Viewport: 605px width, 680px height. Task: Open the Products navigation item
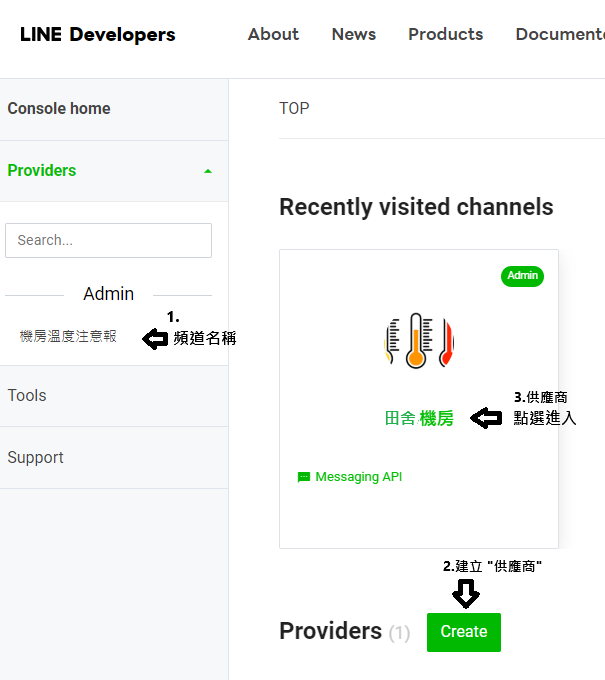click(445, 34)
